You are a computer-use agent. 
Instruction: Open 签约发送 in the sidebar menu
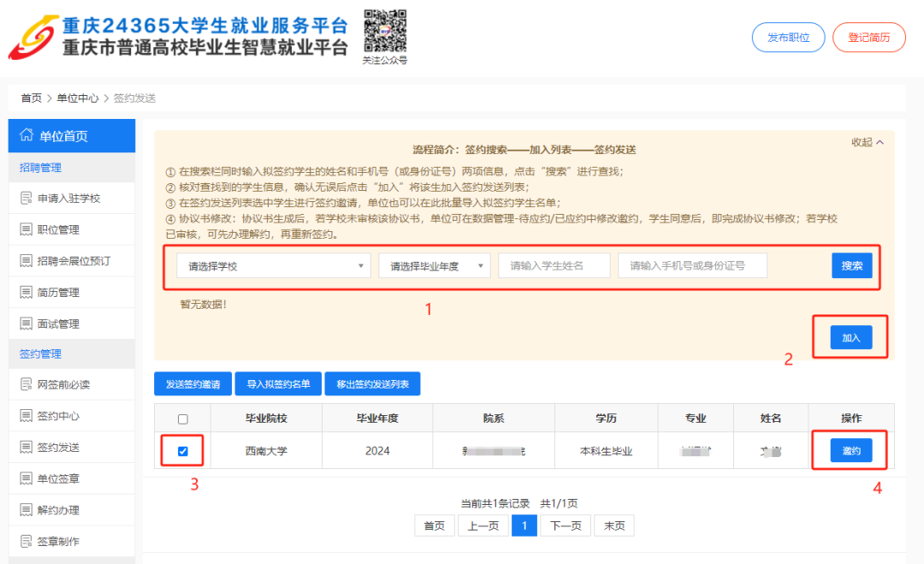58,448
